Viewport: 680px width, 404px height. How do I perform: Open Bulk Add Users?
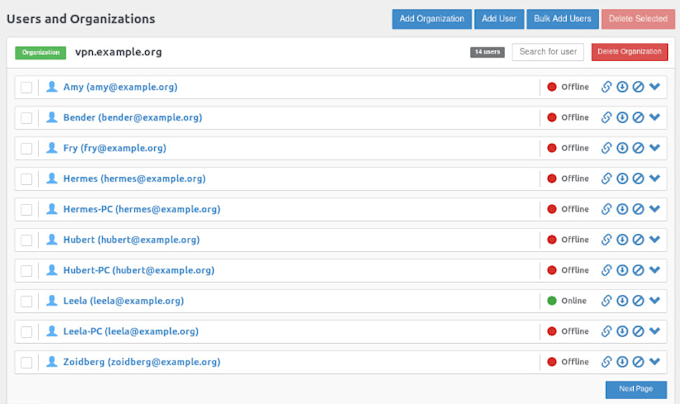tap(562, 19)
